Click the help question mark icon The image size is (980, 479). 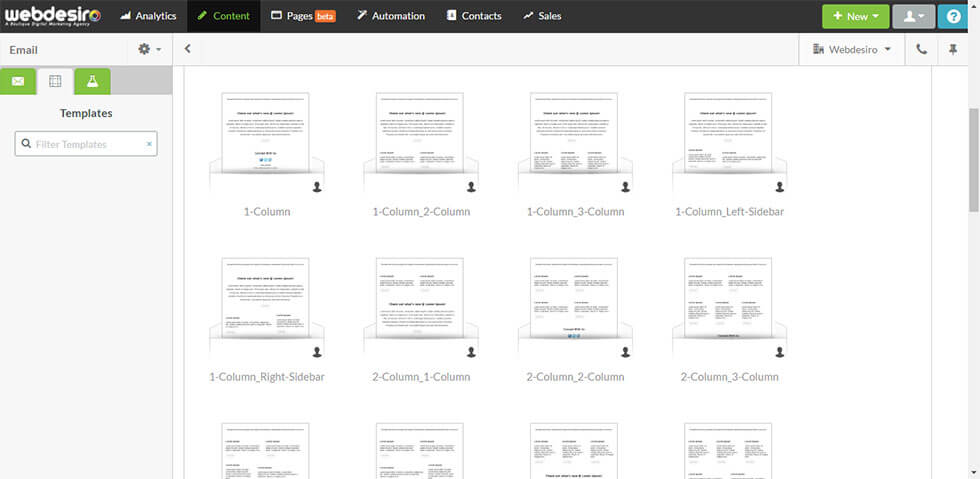953,16
